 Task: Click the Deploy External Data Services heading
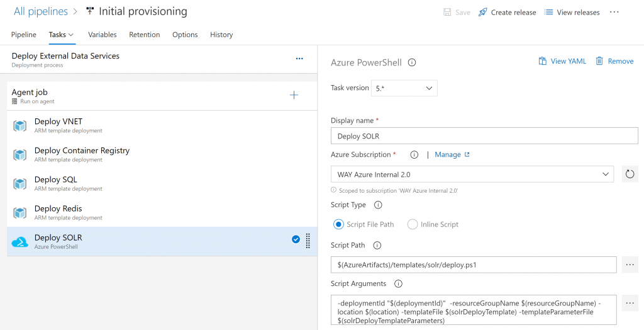[65, 55]
